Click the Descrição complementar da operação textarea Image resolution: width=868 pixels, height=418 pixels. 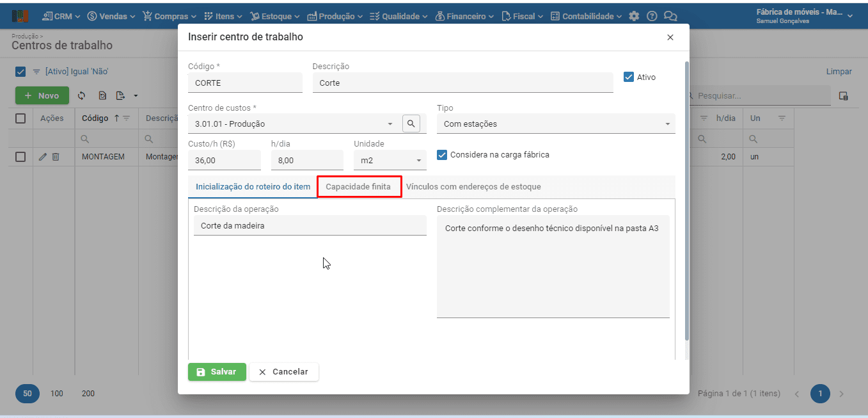(x=553, y=266)
